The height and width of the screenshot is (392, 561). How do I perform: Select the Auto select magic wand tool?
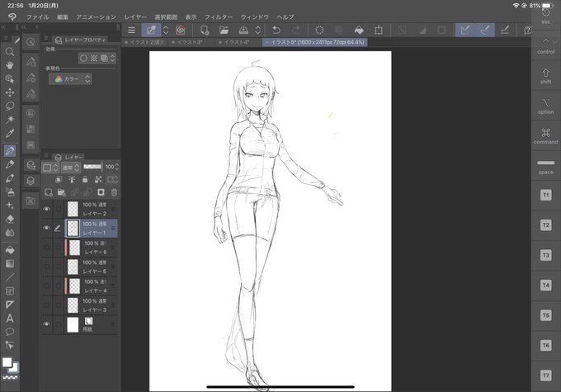10,120
